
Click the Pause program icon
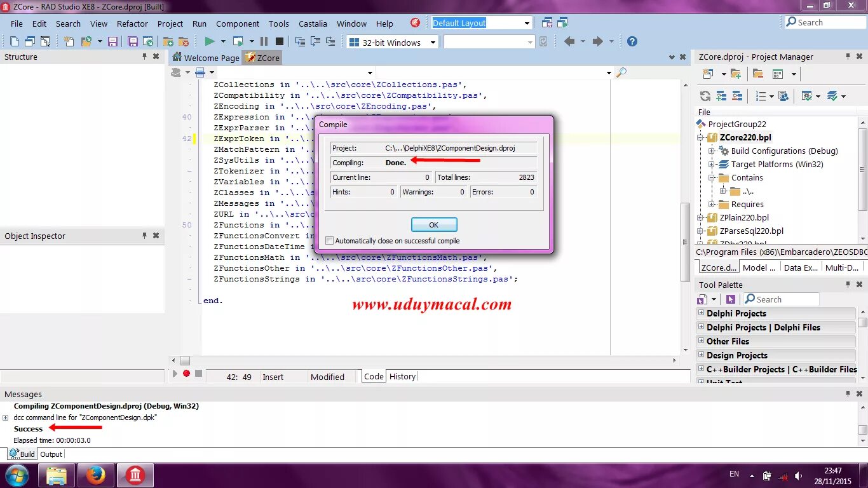pos(264,41)
